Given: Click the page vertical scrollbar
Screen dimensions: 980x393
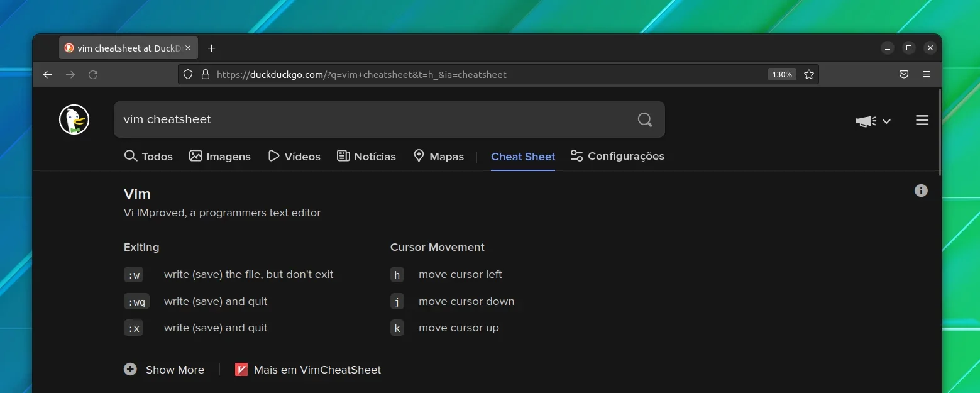Looking at the screenshot, I should coord(940,132).
